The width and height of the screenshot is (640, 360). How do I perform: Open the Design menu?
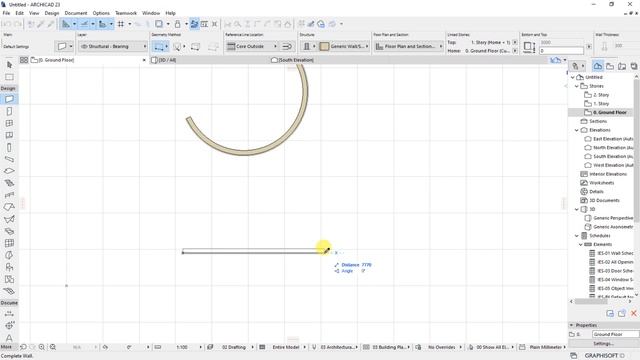52,13
